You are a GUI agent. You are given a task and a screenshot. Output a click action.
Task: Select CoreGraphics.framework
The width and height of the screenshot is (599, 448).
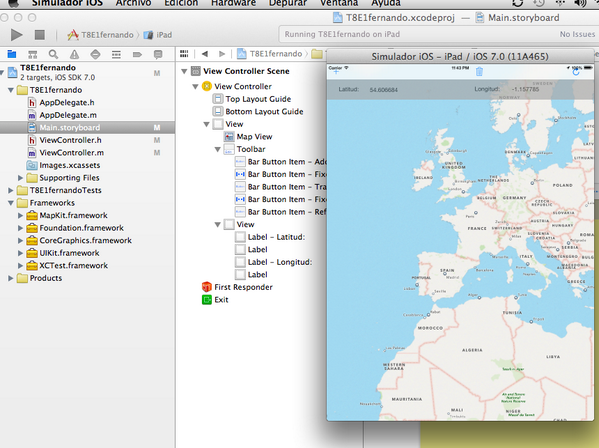86,241
